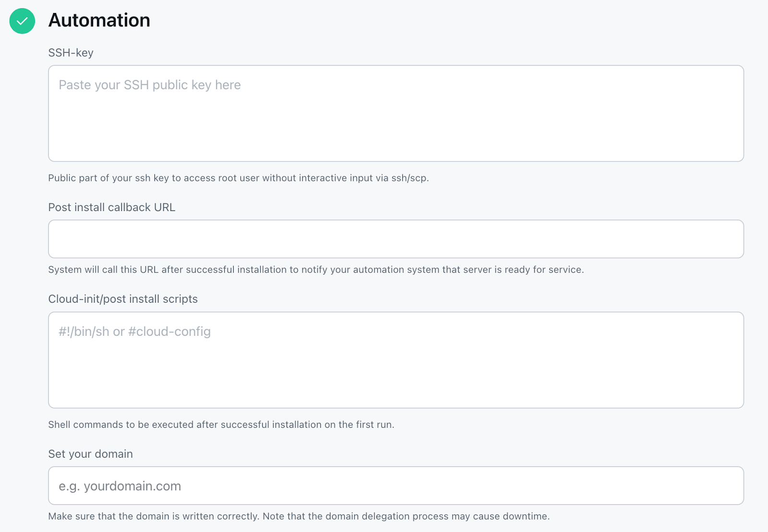Focus the Post install callback URL field

396,239
